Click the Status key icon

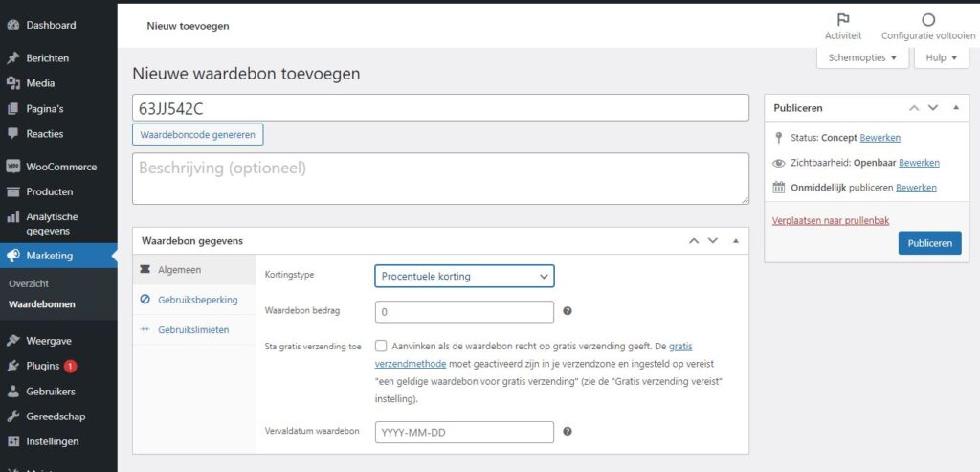[x=778, y=138]
